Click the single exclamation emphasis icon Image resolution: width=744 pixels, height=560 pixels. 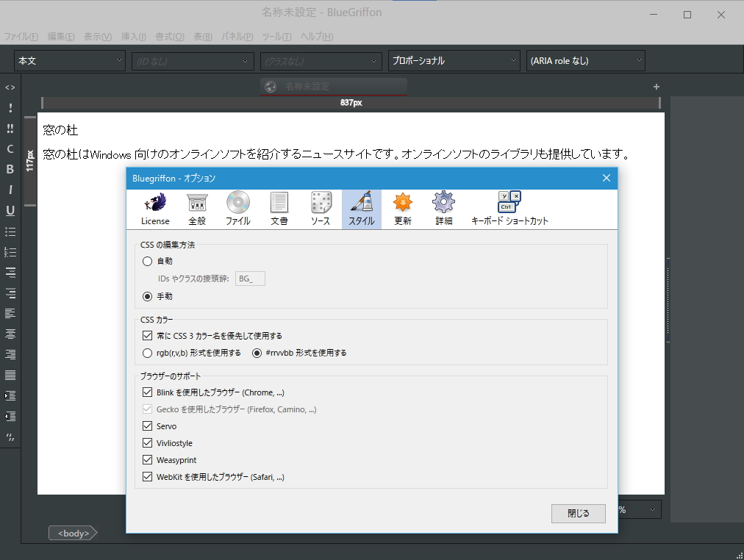(10, 107)
